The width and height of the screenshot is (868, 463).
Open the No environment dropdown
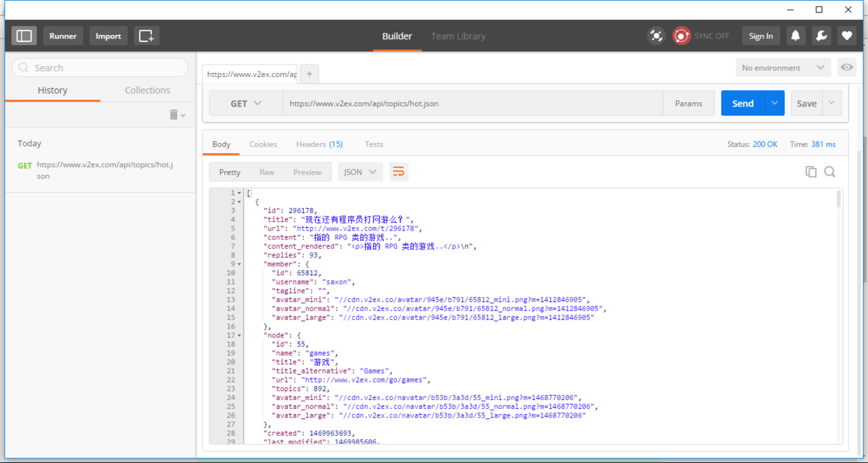pos(783,68)
